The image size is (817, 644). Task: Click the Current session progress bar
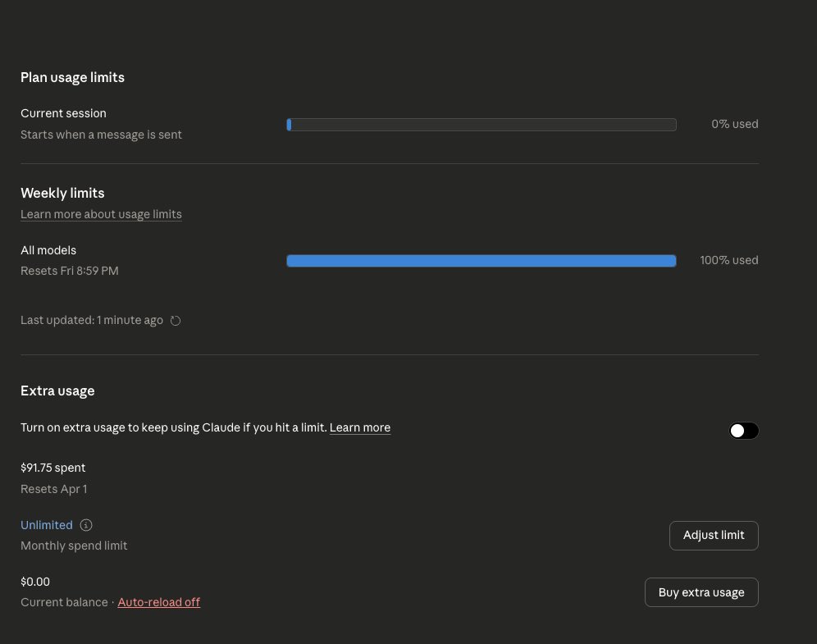482,125
